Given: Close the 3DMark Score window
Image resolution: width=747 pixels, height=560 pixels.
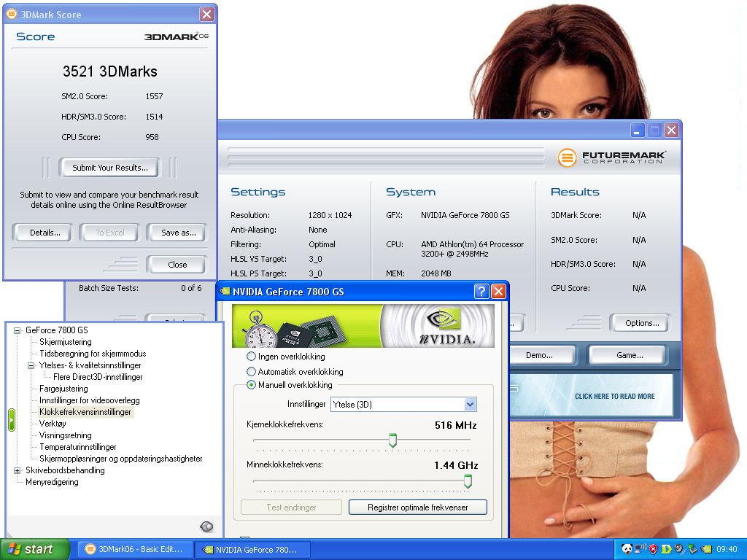Looking at the screenshot, I should coord(206,15).
